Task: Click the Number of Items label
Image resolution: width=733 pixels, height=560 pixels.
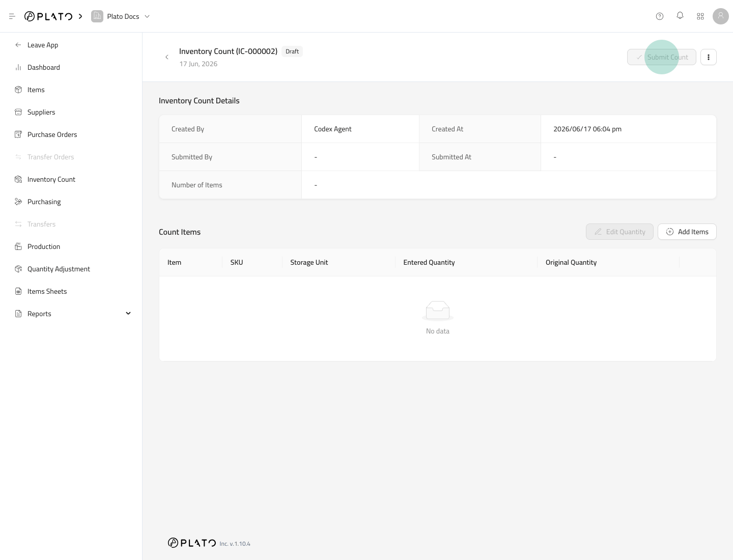Action: tap(197, 185)
